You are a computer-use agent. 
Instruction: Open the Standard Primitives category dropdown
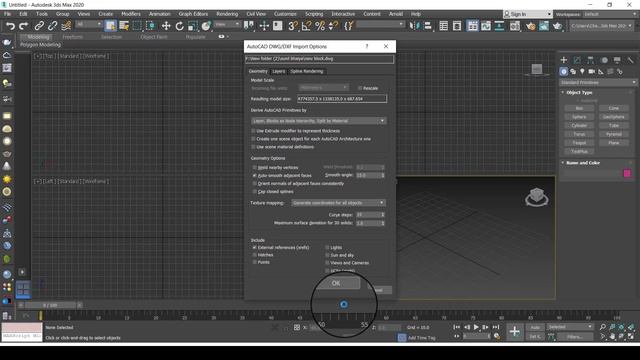[598, 82]
